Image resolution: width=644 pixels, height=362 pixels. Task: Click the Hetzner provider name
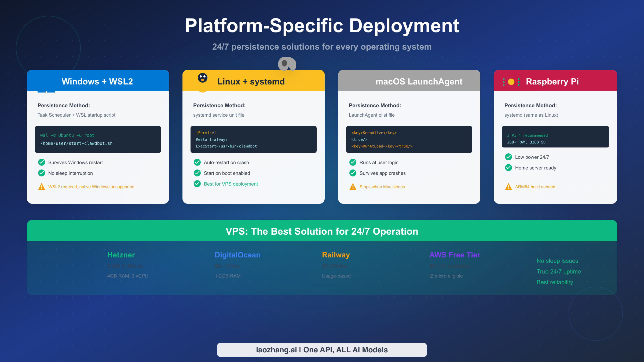(121, 255)
